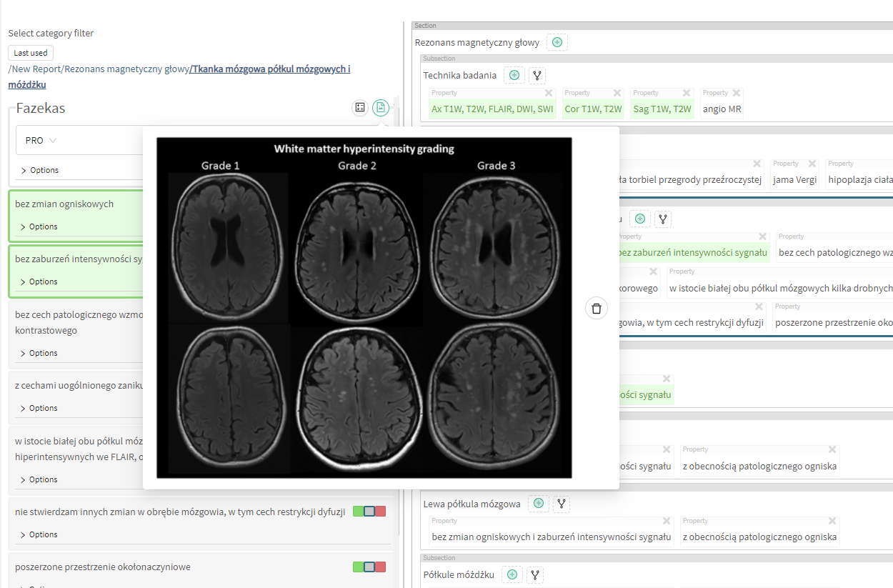The height and width of the screenshot is (588, 893).
Task: Select 'nie stwierdzam innych zmian w obrębie mózgowia' item
Action: point(180,512)
